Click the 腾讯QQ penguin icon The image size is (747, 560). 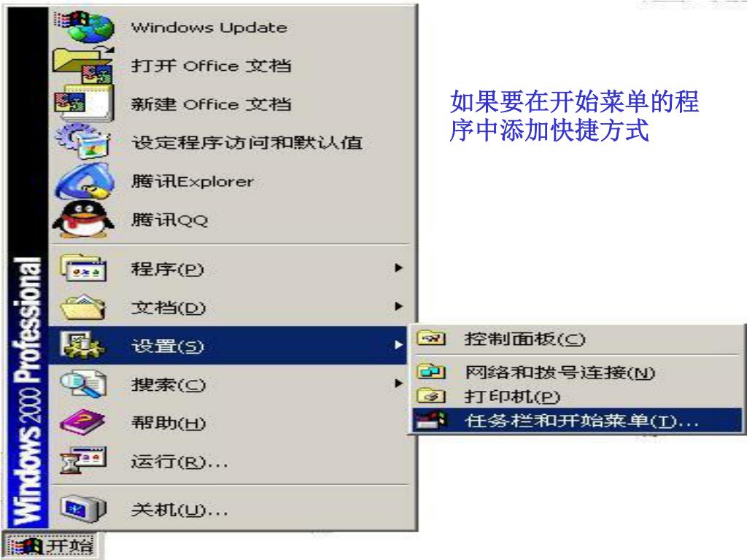click(x=84, y=219)
